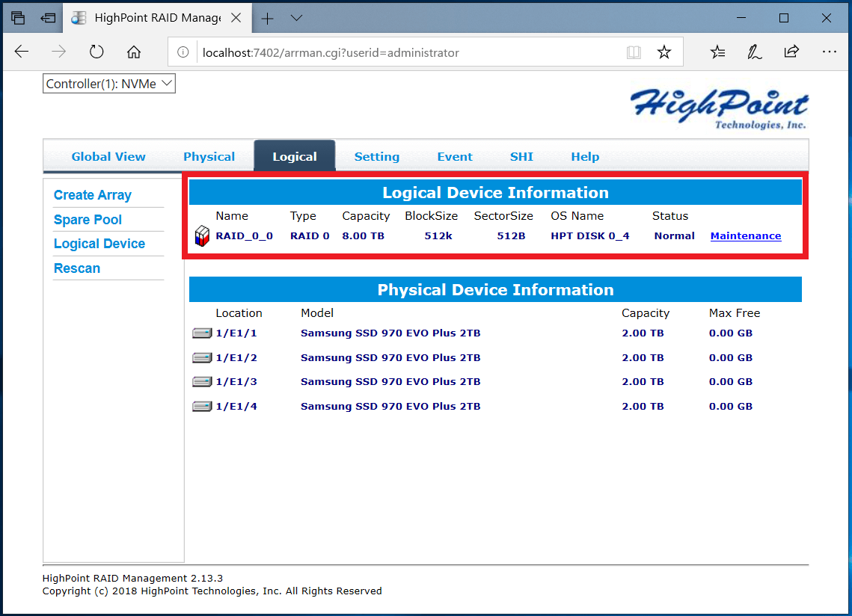The height and width of the screenshot is (616, 852).
Task: Click the Logical Device sidebar link
Action: 99,244
